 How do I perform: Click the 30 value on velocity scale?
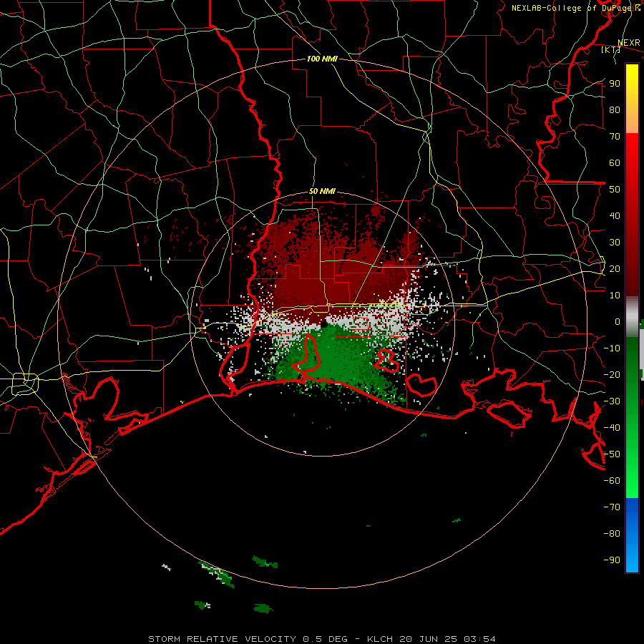tap(615, 243)
